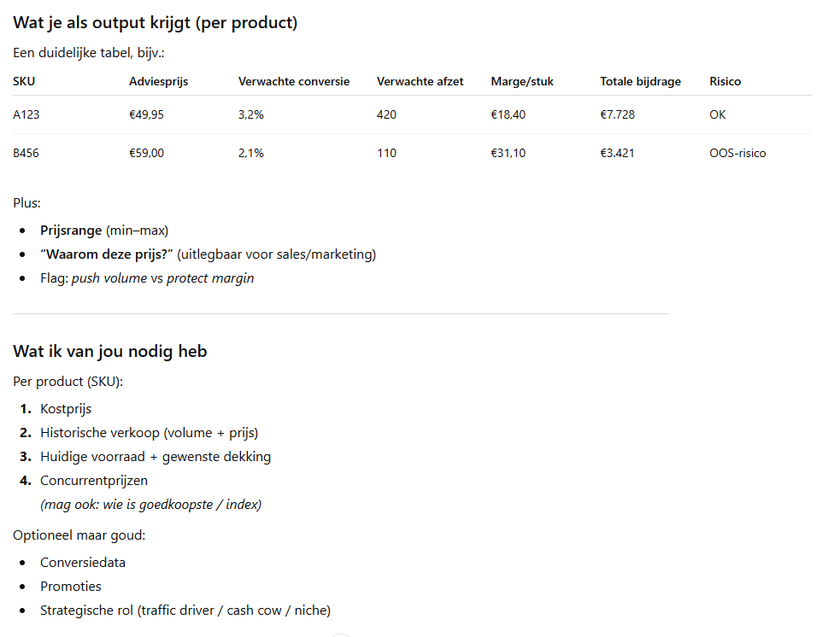Click the Verwachte afzet column header
840x637 pixels.
420,82
